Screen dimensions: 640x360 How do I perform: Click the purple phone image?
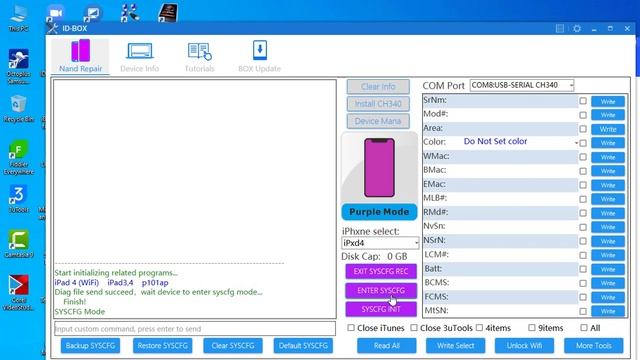[379, 167]
